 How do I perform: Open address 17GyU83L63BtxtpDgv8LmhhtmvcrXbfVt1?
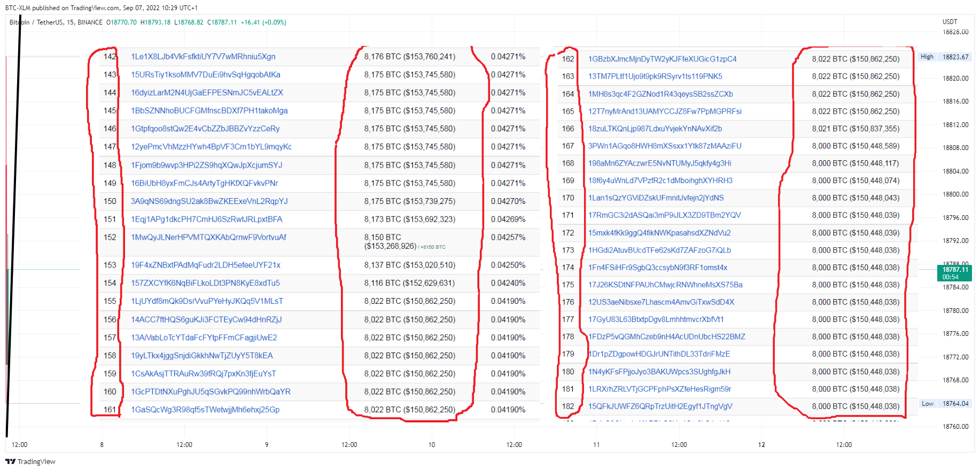click(x=656, y=319)
